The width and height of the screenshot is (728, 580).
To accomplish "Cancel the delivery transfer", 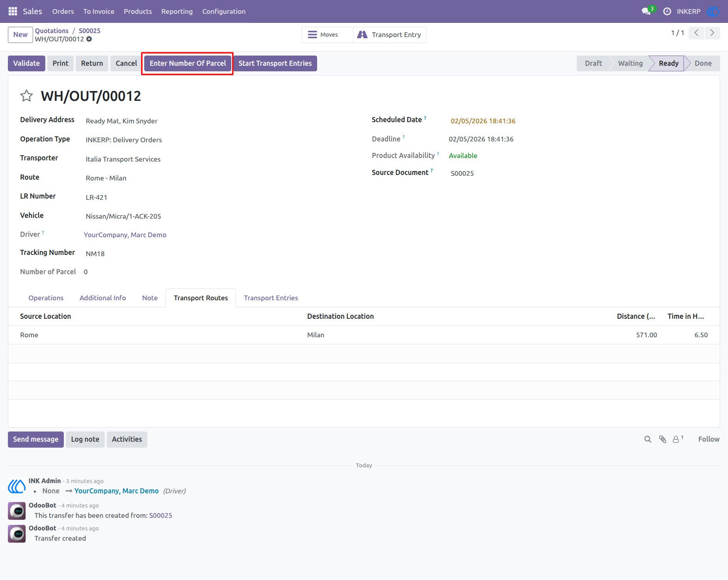I will (x=126, y=63).
